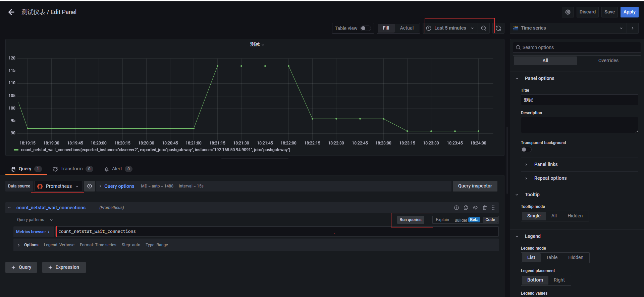Open Prometheus data source dropdown
Image resolution: width=644 pixels, height=297 pixels.
pos(58,186)
